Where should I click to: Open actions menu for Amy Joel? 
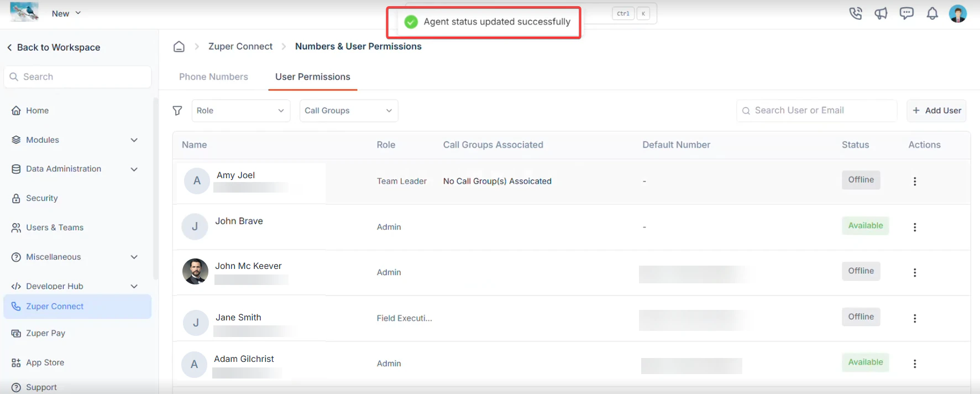(915, 182)
